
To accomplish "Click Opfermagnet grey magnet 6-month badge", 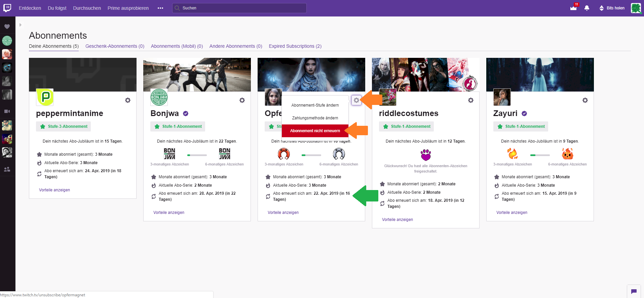I will [x=339, y=154].
